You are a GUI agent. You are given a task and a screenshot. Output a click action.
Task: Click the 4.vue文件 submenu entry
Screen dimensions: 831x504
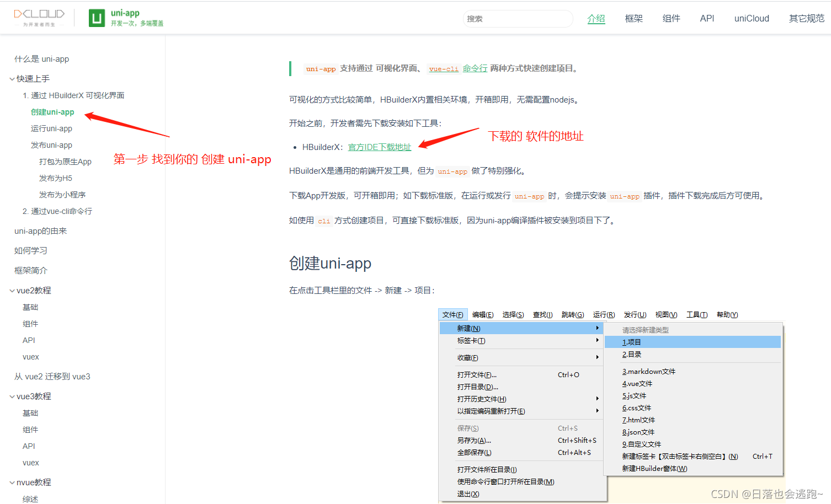pos(693,384)
